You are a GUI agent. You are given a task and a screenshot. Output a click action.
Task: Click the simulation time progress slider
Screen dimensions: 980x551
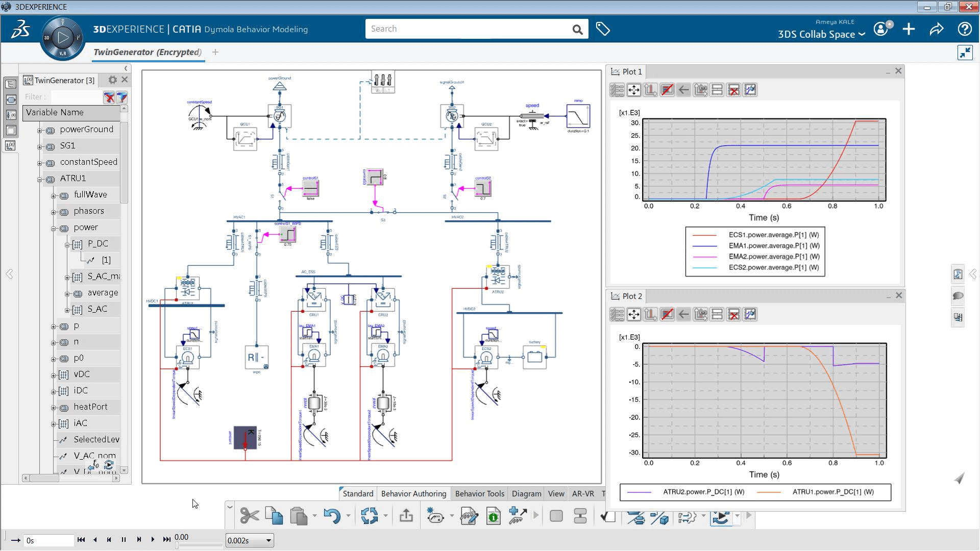point(199,545)
